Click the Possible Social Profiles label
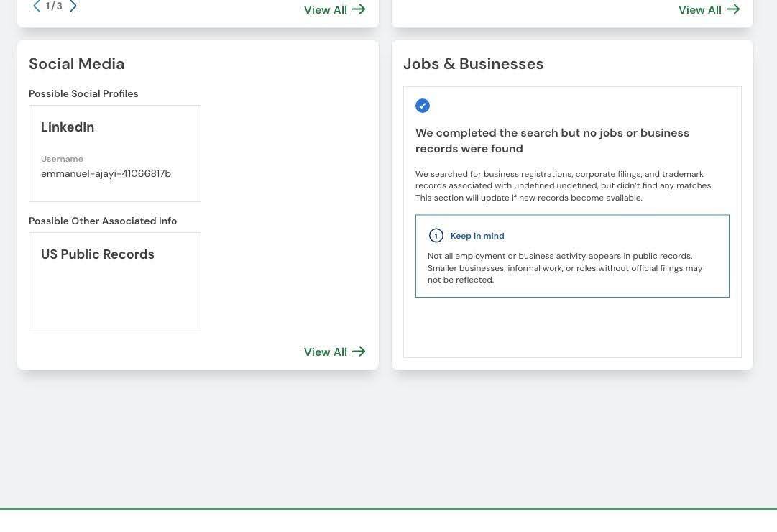Screen dimensions: 777x532 [x=83, y=93]
